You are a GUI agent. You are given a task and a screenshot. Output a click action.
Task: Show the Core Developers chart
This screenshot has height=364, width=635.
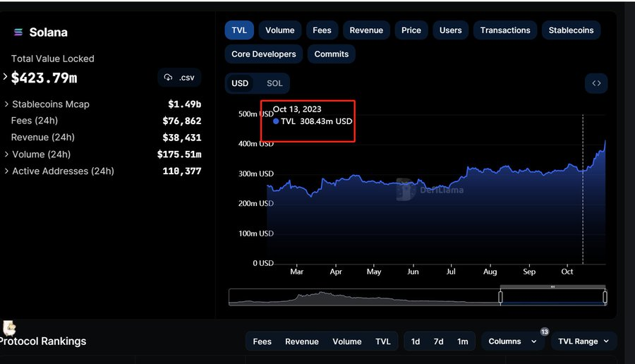pyautogui.click(x=264, y=54)
